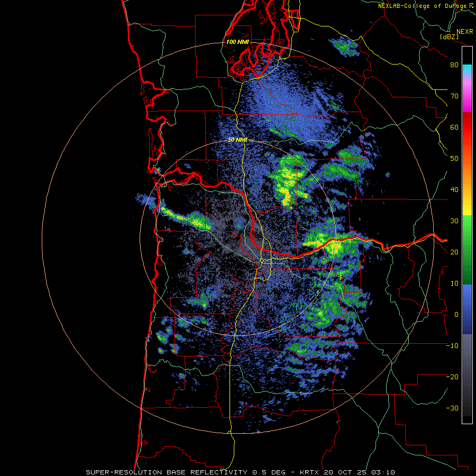
Task: Click the [dBZ] units label
Action: 450,37
